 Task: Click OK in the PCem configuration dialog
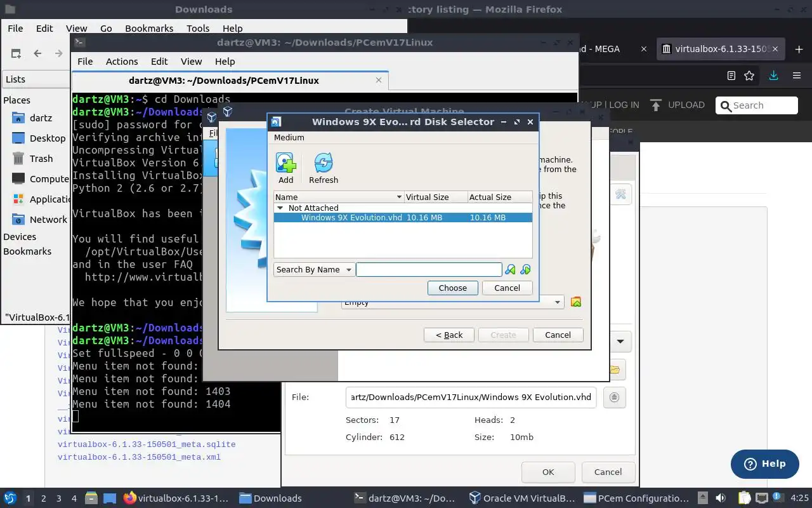pos(548,472)
